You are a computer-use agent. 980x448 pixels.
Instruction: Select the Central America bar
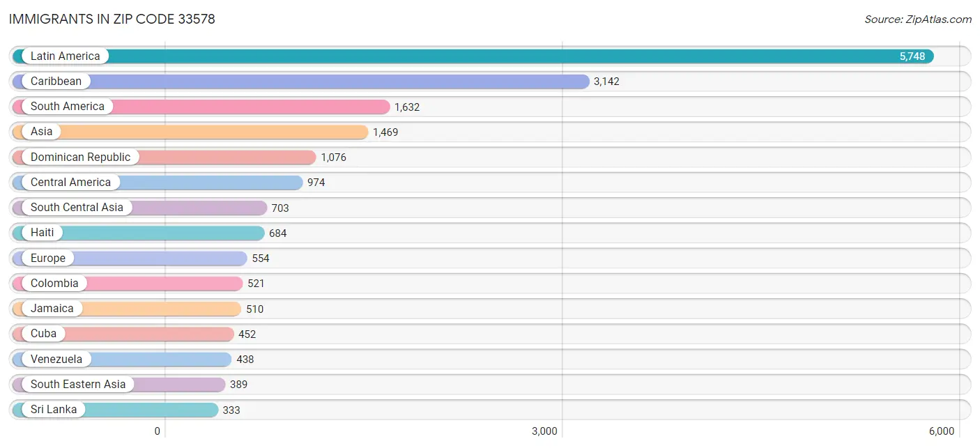coord(209,182)
